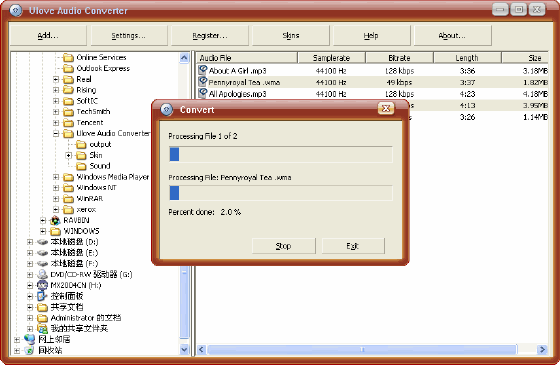
Task: Open the Settings... dialog
Action: tap(129, 35)
